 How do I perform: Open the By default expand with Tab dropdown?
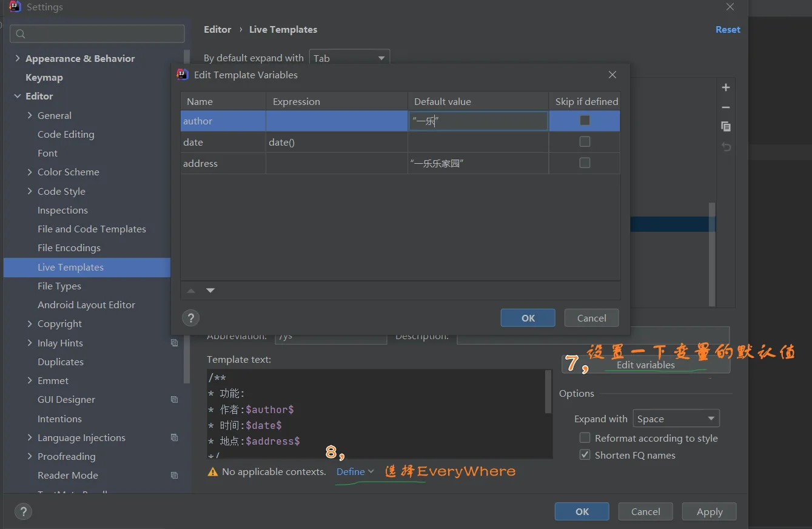[x=349, y=58]
